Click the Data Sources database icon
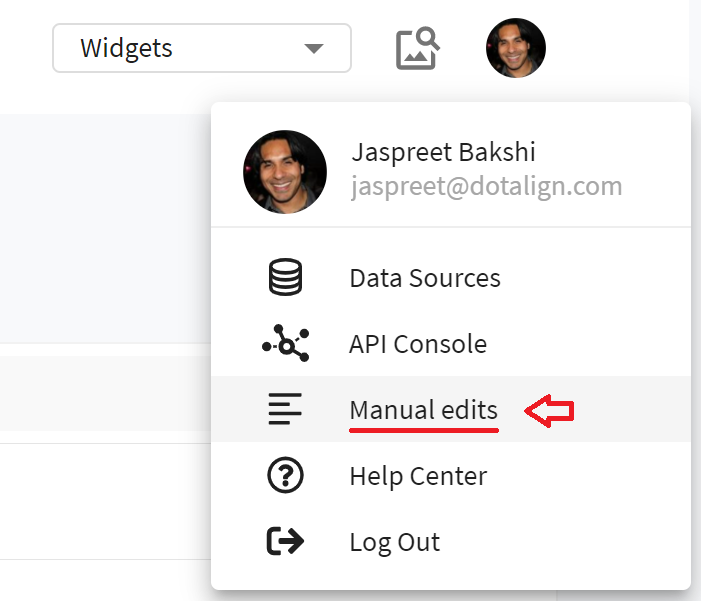The height and width of the screenshot is (601, 702). (285, 277)
